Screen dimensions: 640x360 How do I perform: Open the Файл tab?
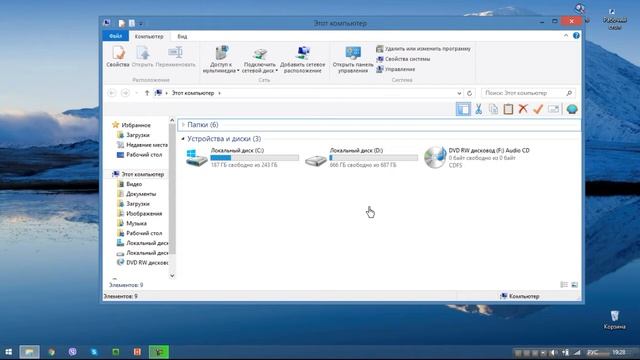[x=116, y=36]
